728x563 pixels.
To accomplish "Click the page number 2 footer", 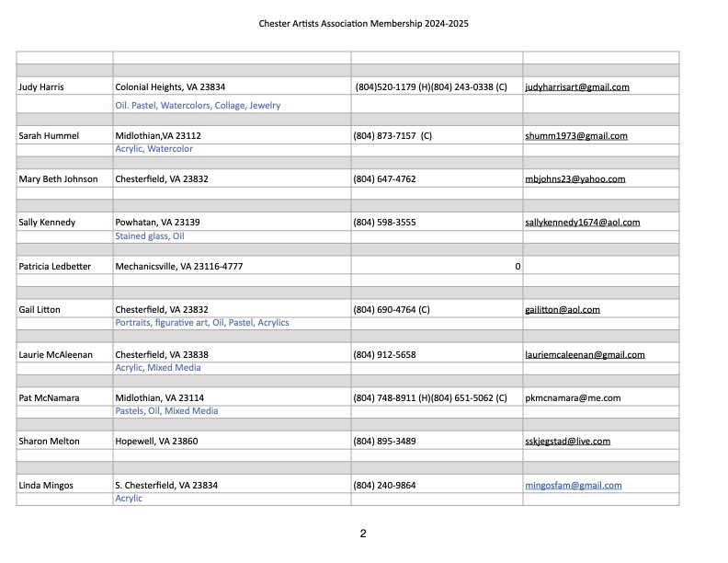I will (363, 534).
